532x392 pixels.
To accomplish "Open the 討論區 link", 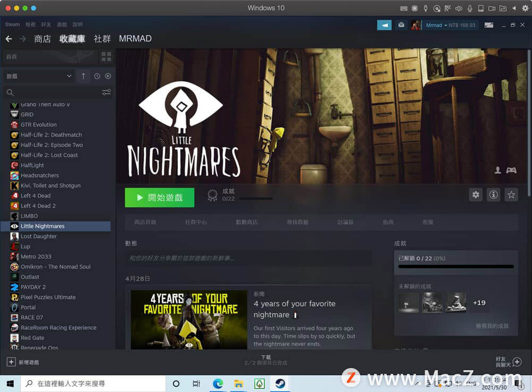I will (345, 222).
